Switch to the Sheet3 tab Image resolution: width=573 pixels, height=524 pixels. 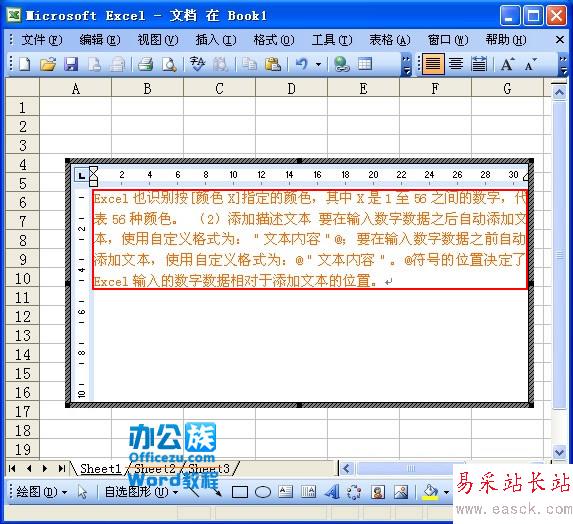(x=209, y=468)
